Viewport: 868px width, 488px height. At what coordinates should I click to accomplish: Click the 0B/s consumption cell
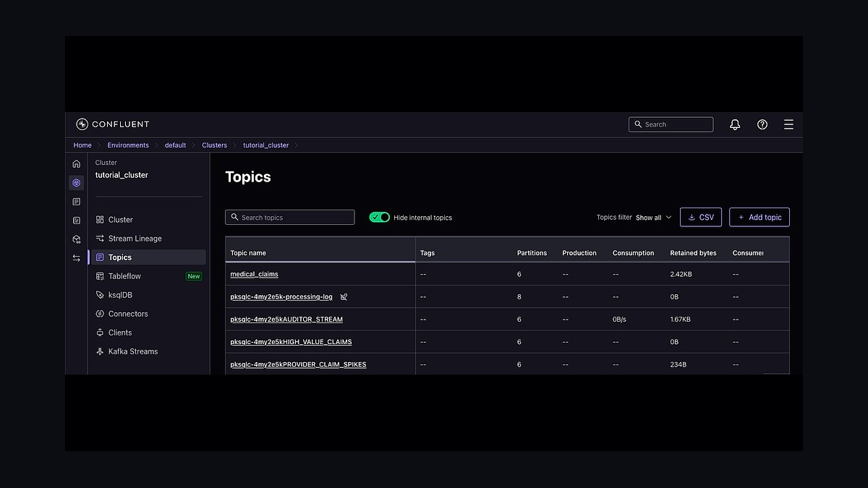(x=619, y=320)
